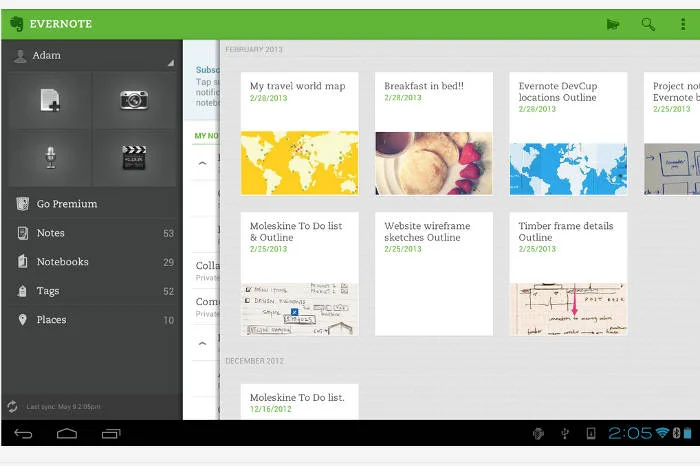The image size is (700, 466).
Task: Click the Places count 10
Action: (x=168, y=320)
